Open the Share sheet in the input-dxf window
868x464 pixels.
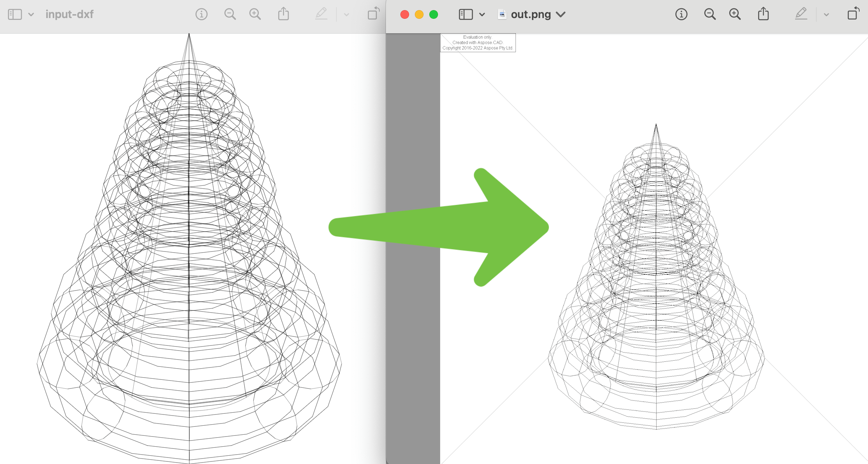284,14
